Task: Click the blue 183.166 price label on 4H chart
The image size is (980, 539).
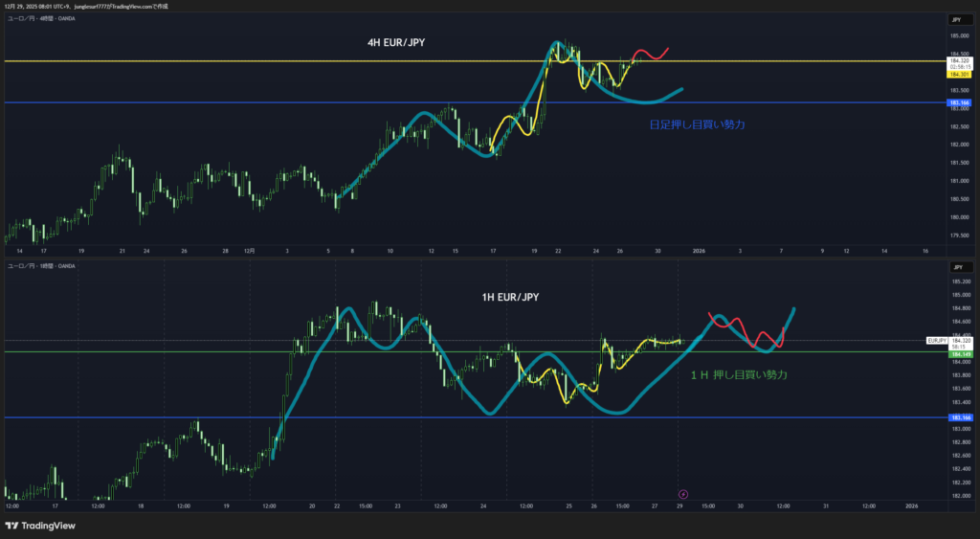Action: 958,102
